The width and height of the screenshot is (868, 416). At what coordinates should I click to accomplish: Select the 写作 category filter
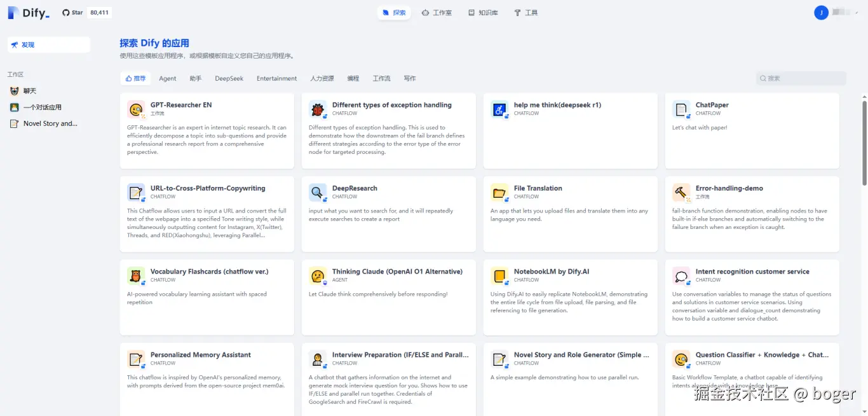[410, 78]
